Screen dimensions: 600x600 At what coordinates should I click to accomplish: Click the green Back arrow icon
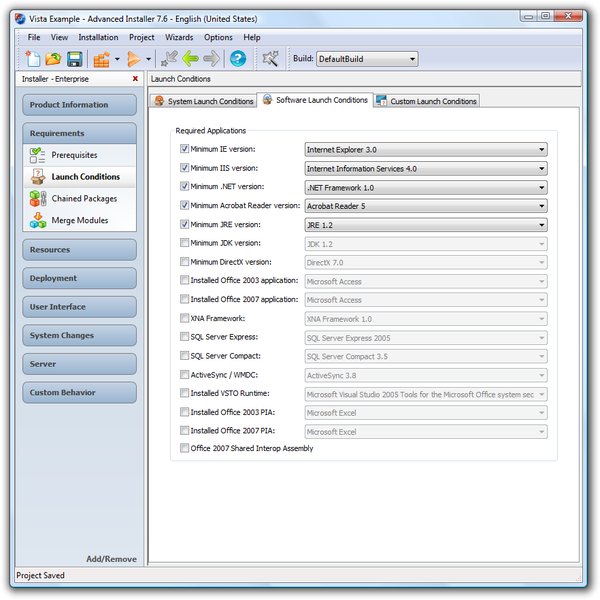coord(190,59)
